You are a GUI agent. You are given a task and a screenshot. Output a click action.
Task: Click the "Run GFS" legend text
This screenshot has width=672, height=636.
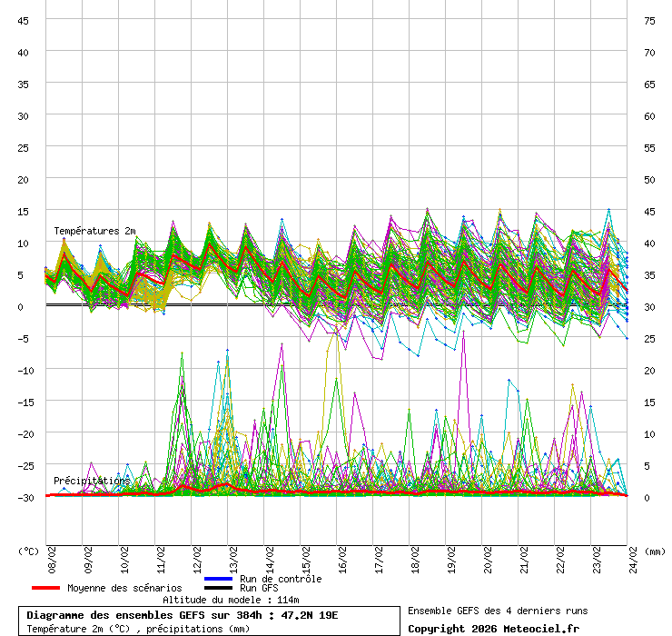(259, 588)
